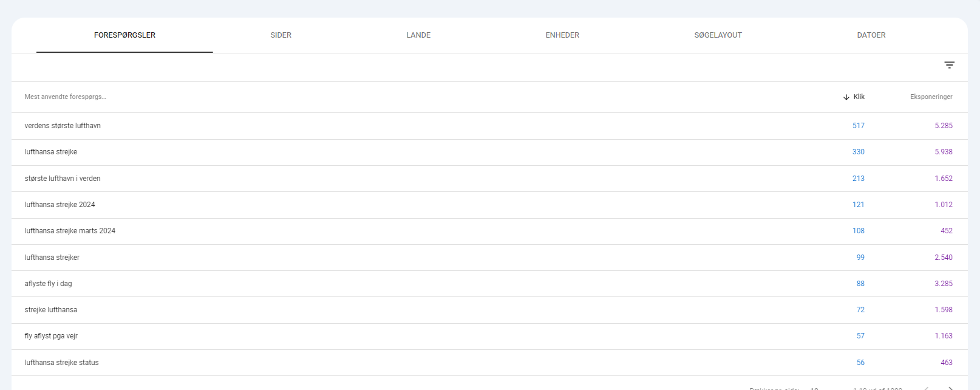Sort table by Eksponeringer column
Screen dimensions: 980x390
pos(931,97)
